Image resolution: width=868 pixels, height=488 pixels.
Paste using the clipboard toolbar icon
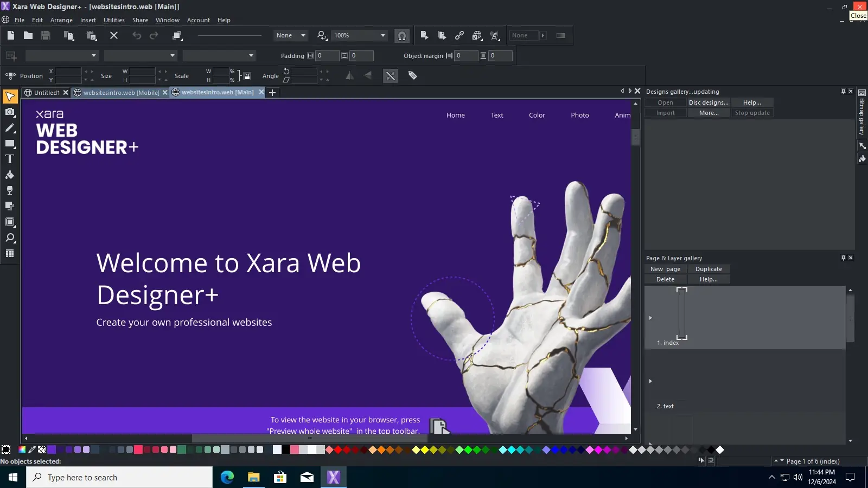point(92,35)
